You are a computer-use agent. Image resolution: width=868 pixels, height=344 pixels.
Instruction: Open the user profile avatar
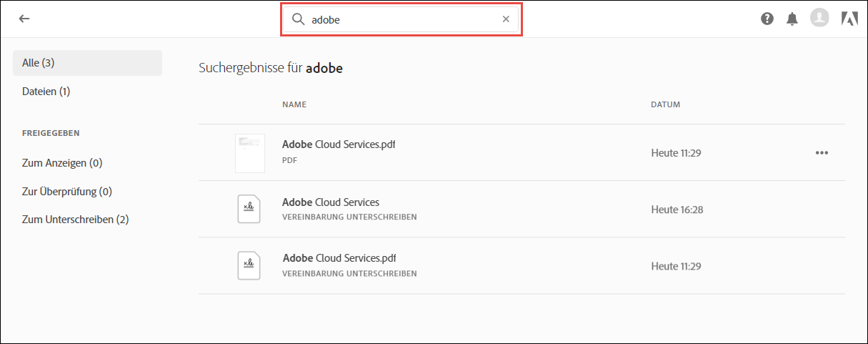point(819,19)
